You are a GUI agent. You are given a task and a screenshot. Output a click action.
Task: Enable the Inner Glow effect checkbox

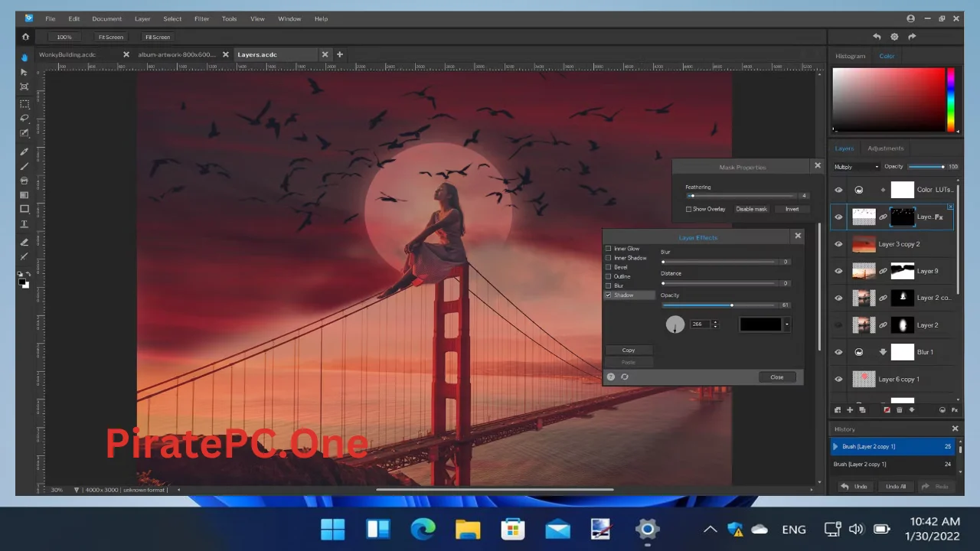click(609, 249)
